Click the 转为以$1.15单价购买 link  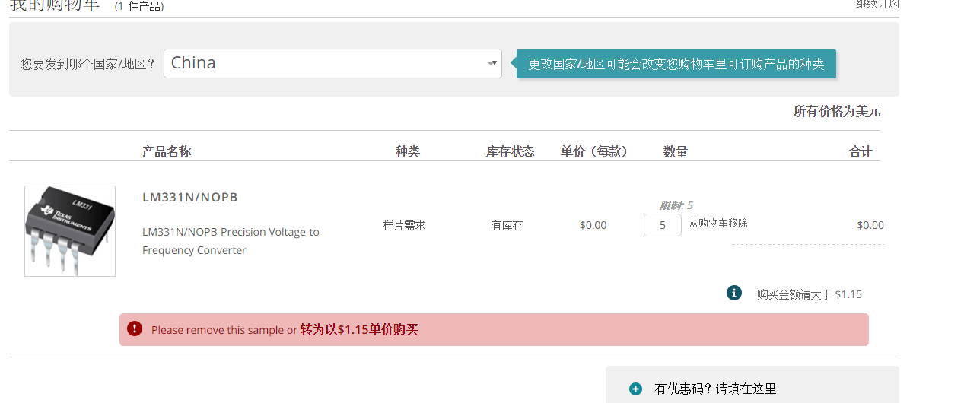(x=359, y=329)
